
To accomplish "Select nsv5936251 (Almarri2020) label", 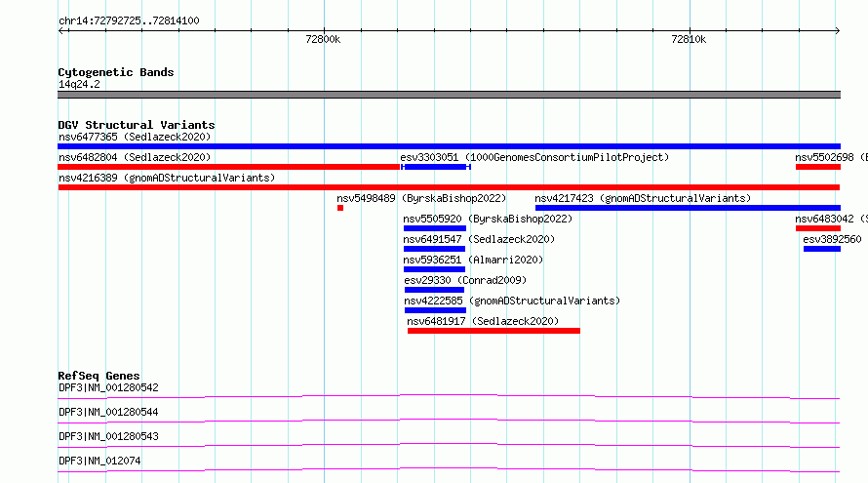I will tap(473, 260).
